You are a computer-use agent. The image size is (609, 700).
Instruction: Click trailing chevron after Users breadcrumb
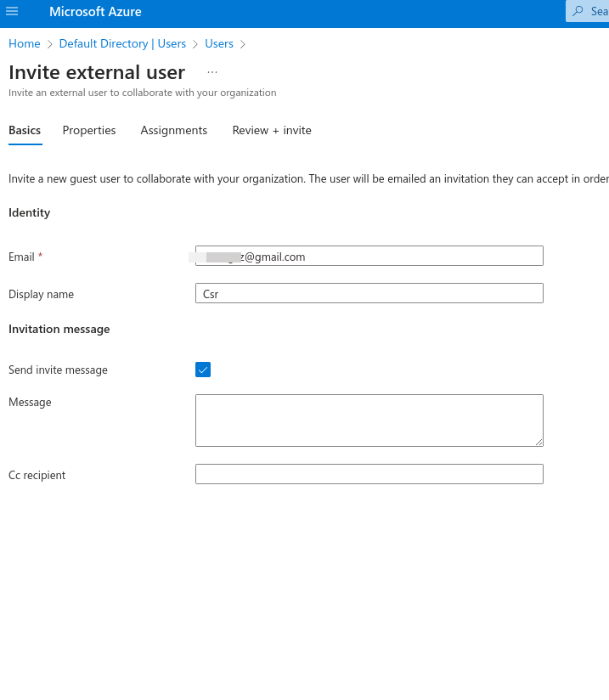click(x=243, y=44)
